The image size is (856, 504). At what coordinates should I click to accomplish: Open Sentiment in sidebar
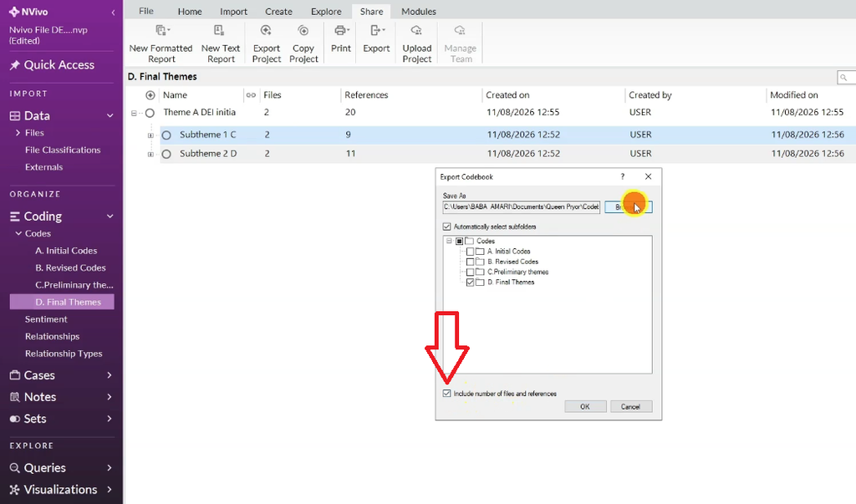pyautogui.click(x=46, y=319)
